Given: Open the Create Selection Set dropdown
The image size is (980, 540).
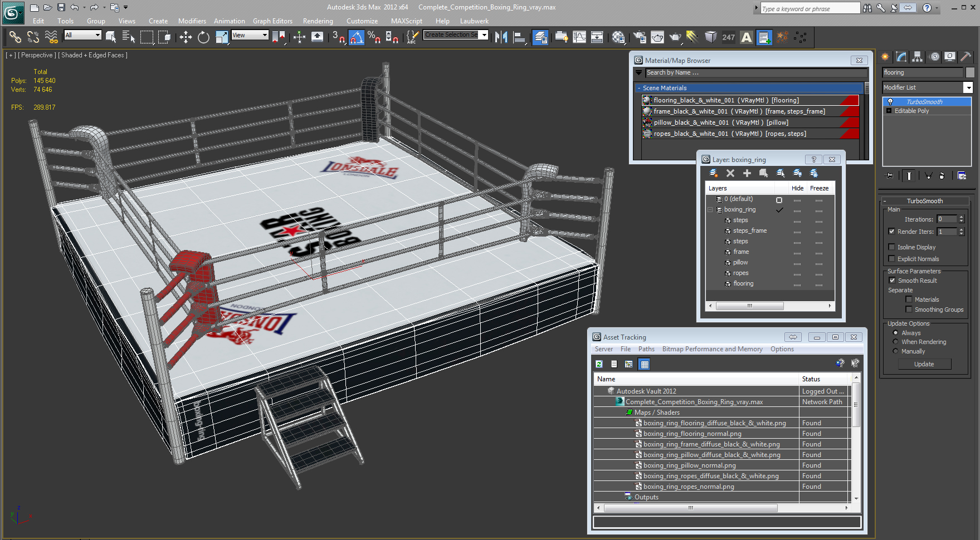Looking at the screenshot, I should click(484, 35).
